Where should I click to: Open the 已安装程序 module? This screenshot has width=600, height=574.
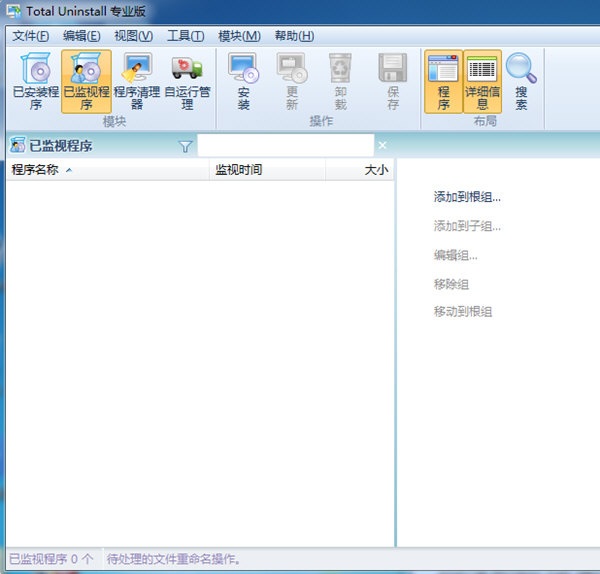click(x=36, y=82)
